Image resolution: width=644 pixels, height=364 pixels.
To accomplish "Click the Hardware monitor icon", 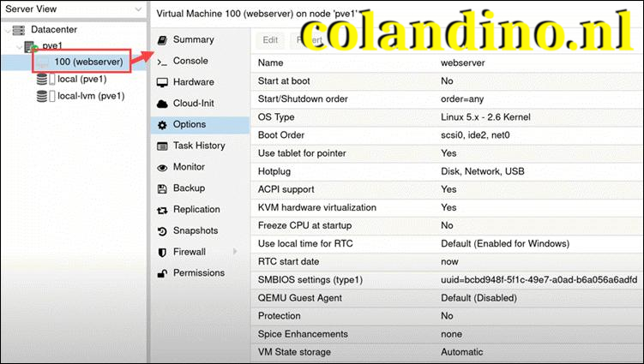I will tap(162, 82).
